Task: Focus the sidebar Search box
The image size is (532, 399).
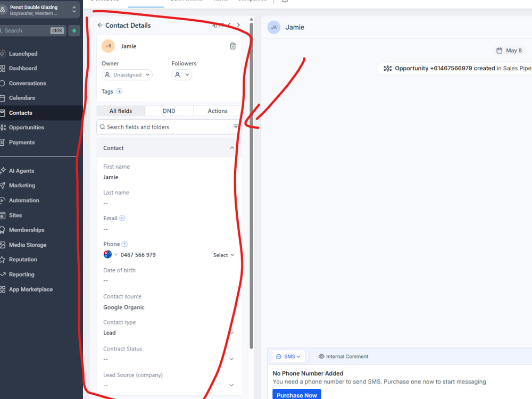Action: coord(32,30)
